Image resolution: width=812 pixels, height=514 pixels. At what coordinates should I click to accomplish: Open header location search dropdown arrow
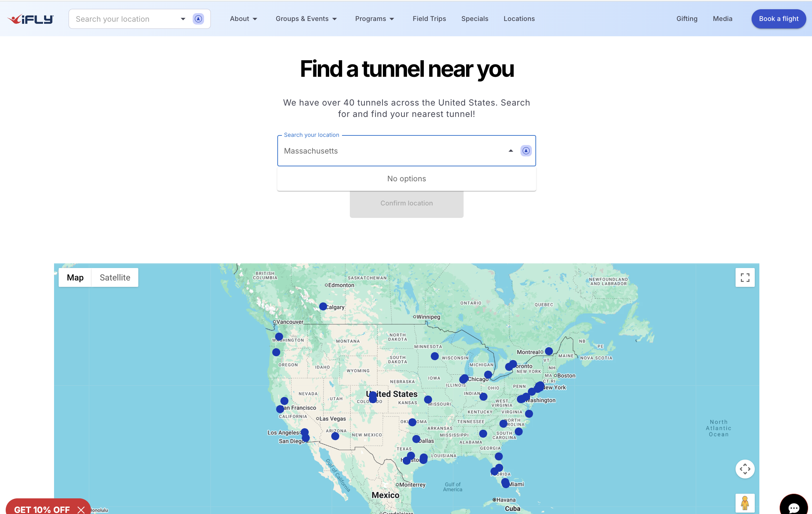coord(183,19)
